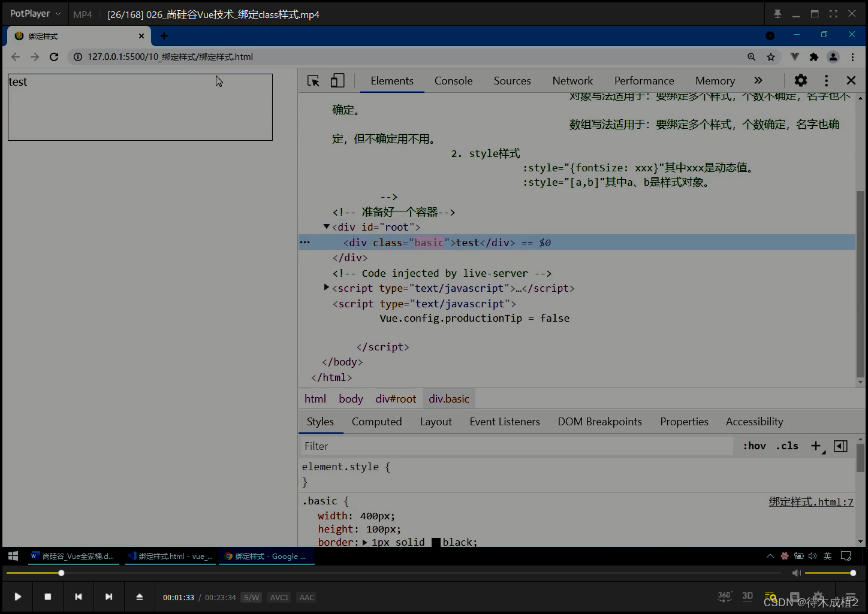
Task: Switch to the Performance tab
Action: tap(644, 81)
